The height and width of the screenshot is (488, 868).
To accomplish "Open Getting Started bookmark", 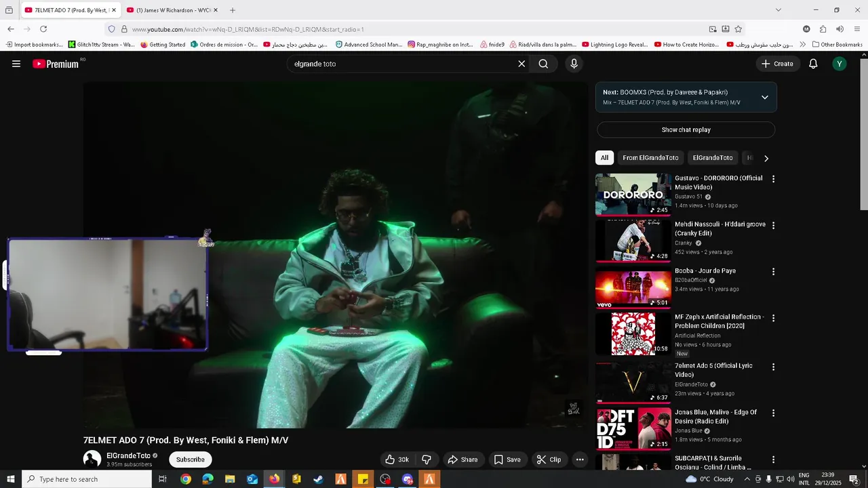I will pos(163,45).
